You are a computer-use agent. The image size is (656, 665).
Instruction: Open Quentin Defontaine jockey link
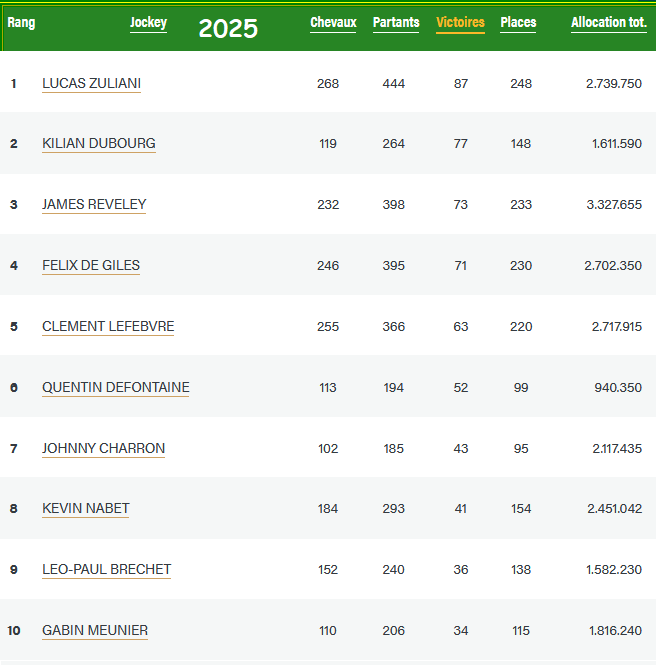point(115,388)
